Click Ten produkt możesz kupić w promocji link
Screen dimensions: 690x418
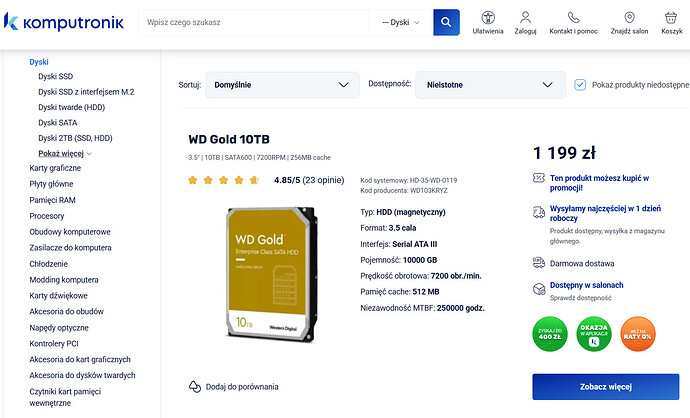(599, 183)
